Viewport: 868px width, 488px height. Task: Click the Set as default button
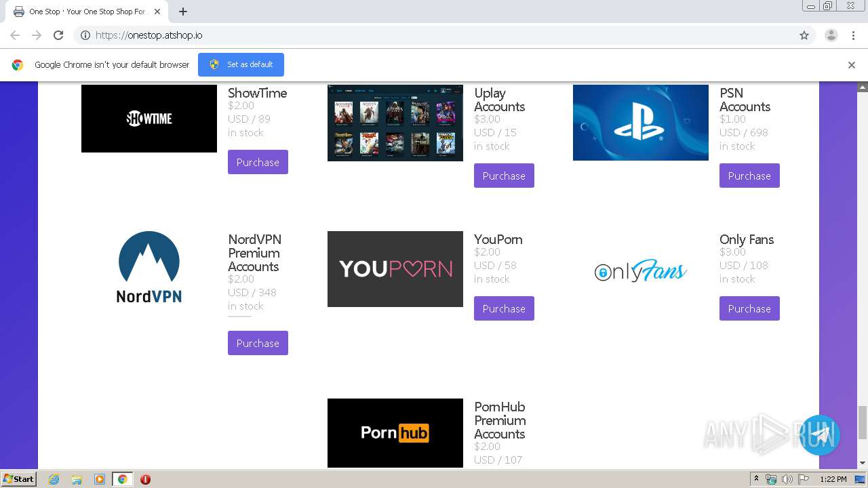(241, 64)
